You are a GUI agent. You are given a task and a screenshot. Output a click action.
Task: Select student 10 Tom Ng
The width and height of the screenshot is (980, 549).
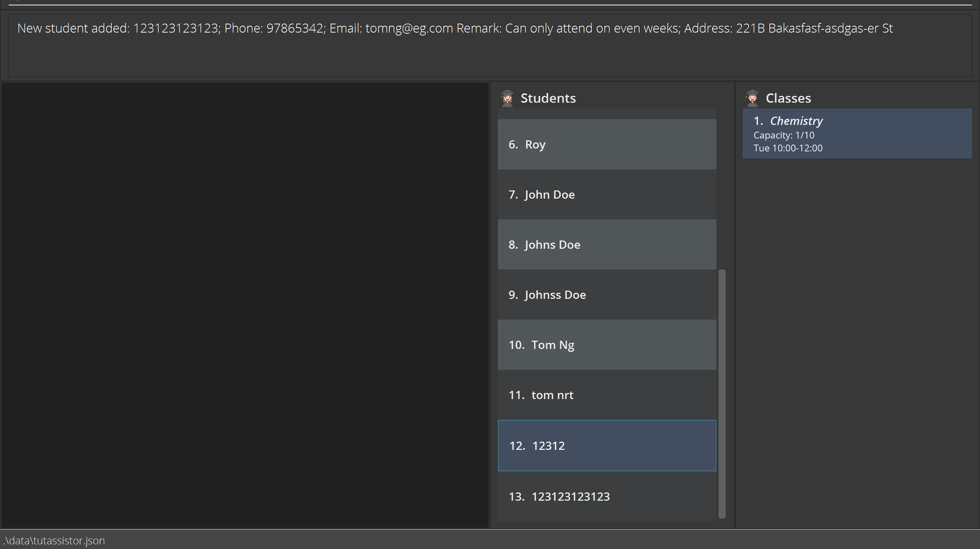point(606,345)
